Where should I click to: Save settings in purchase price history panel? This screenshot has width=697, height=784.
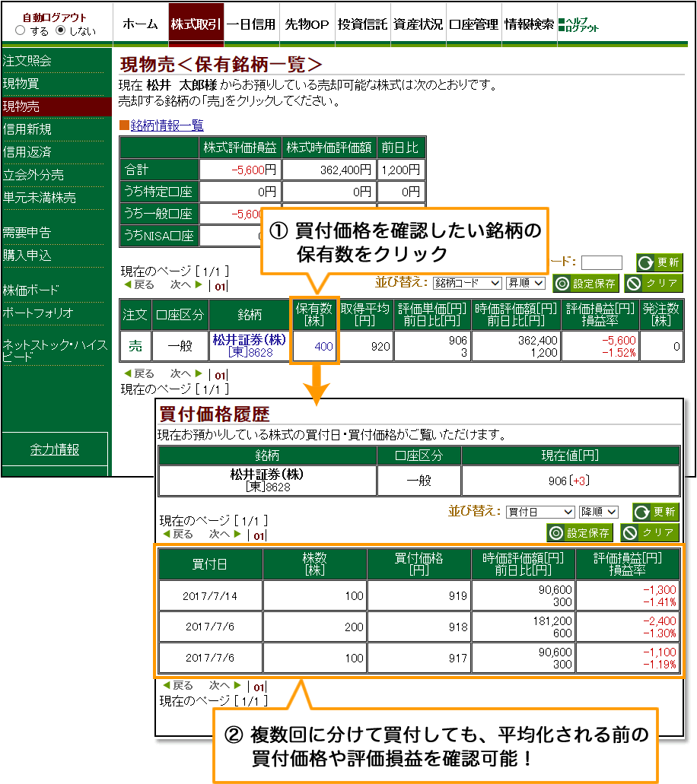click(x=579, y=532)
